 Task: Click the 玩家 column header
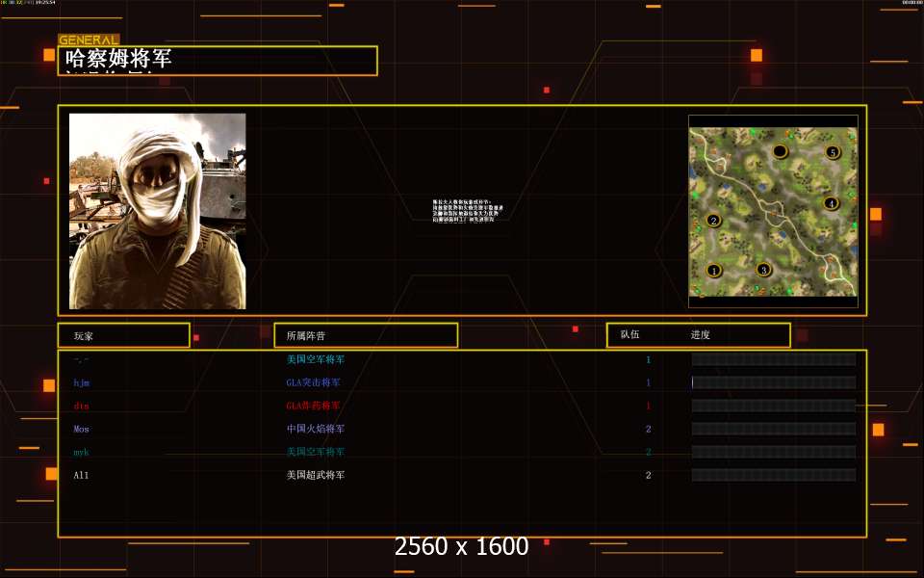124,335
